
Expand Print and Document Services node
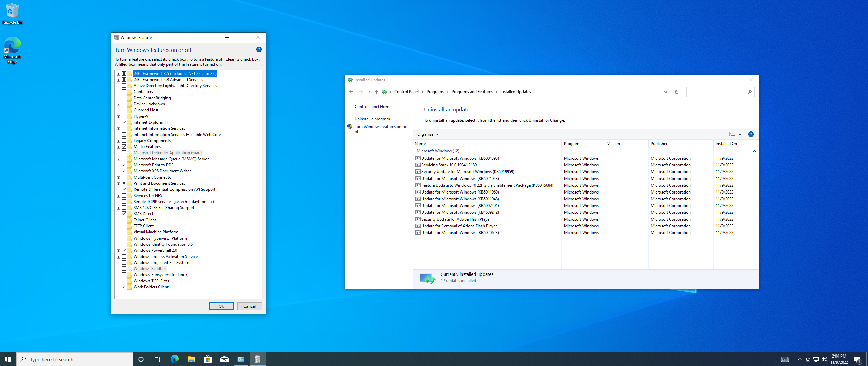118,184
